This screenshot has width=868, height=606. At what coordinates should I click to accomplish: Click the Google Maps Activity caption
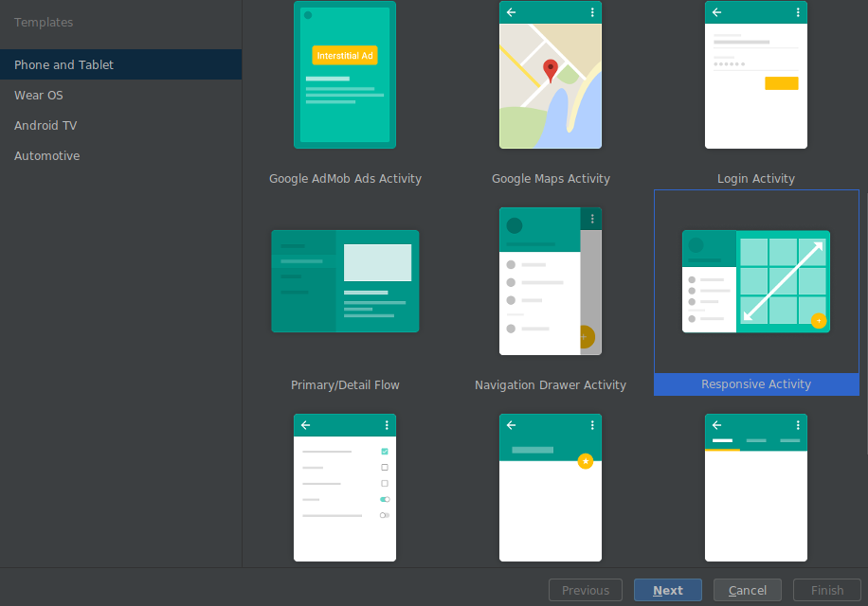click(551, 178)
